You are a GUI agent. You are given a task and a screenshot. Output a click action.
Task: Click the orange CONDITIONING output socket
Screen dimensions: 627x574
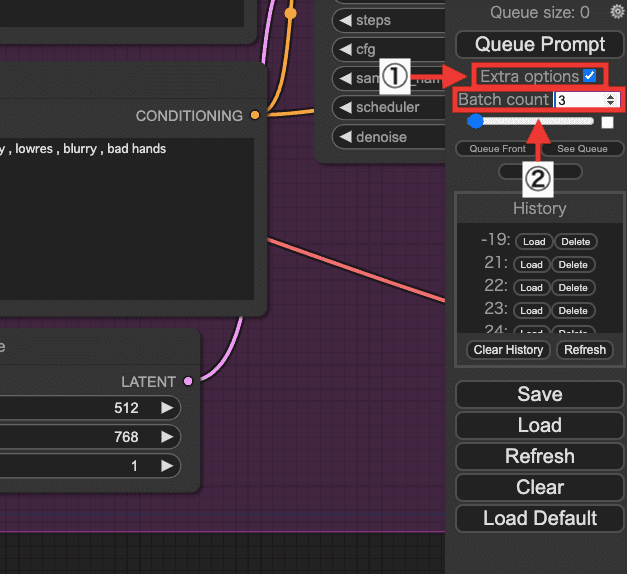[255, 115]
